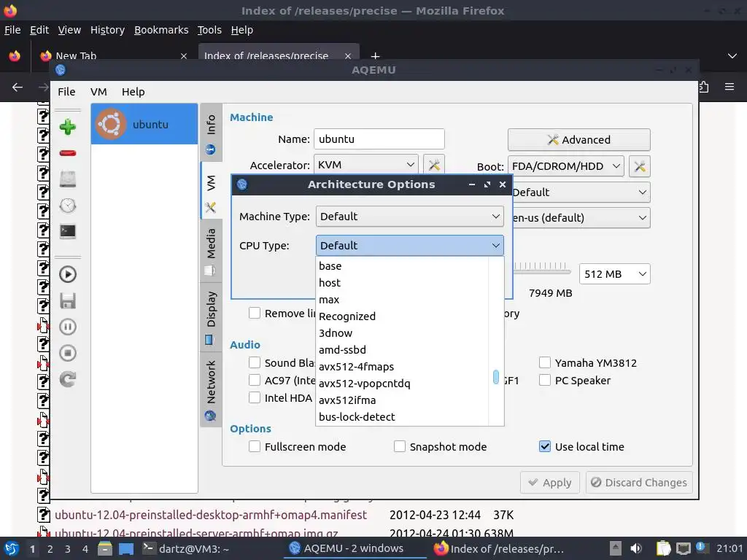The height and width of the screenshot is (560, 747).
Task: Open the en-us (default) keyboard dropdown
Action: [x=580, y=217]
